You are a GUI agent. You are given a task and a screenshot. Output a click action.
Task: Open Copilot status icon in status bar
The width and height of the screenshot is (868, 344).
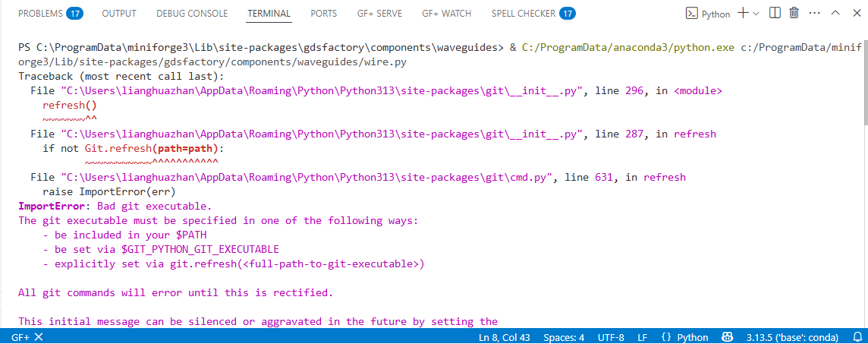pyautogui.click(x=728, y=337)
